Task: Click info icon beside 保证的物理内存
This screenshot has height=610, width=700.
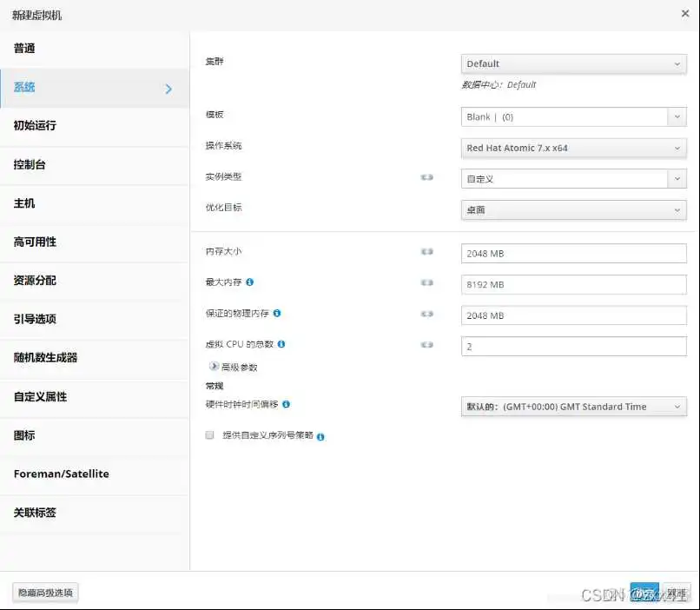Action: [x=277, y=314]
